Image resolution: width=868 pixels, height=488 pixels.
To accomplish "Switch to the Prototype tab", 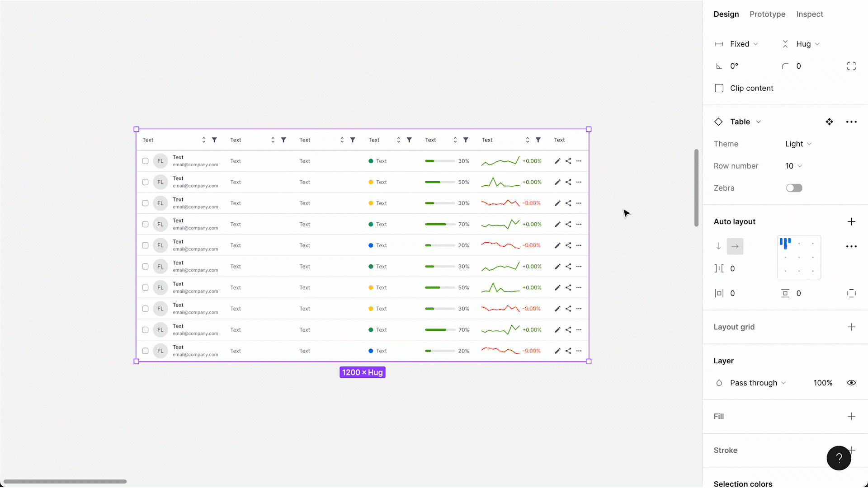I will [767, 14].
